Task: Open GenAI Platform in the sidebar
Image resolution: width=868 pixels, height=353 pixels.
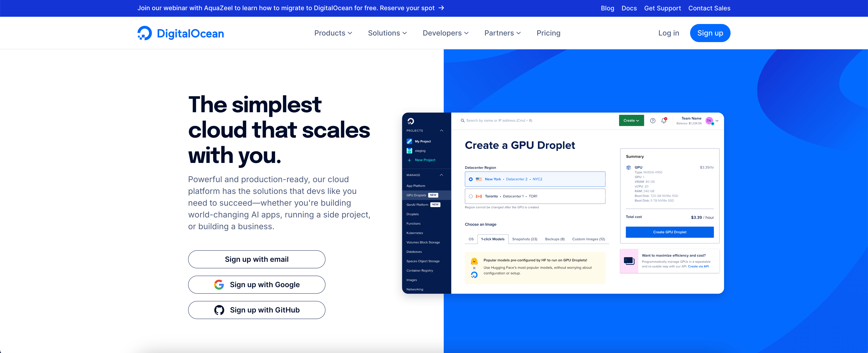Action: (x=417, y=205)
